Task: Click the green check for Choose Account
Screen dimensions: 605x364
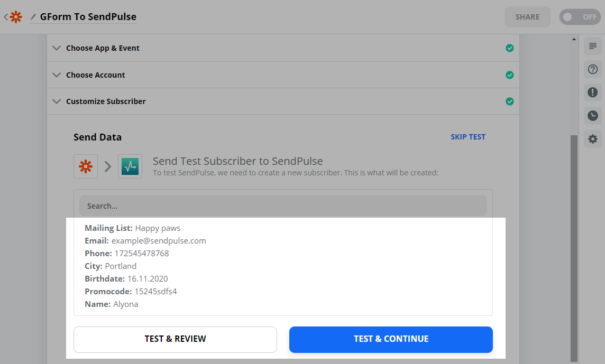Action: (x=510, y=75)
